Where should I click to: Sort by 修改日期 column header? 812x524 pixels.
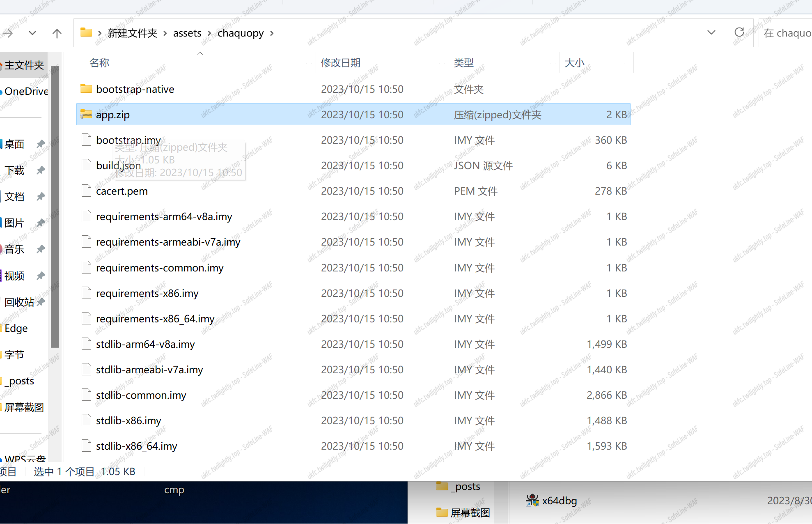click(340, 63)
